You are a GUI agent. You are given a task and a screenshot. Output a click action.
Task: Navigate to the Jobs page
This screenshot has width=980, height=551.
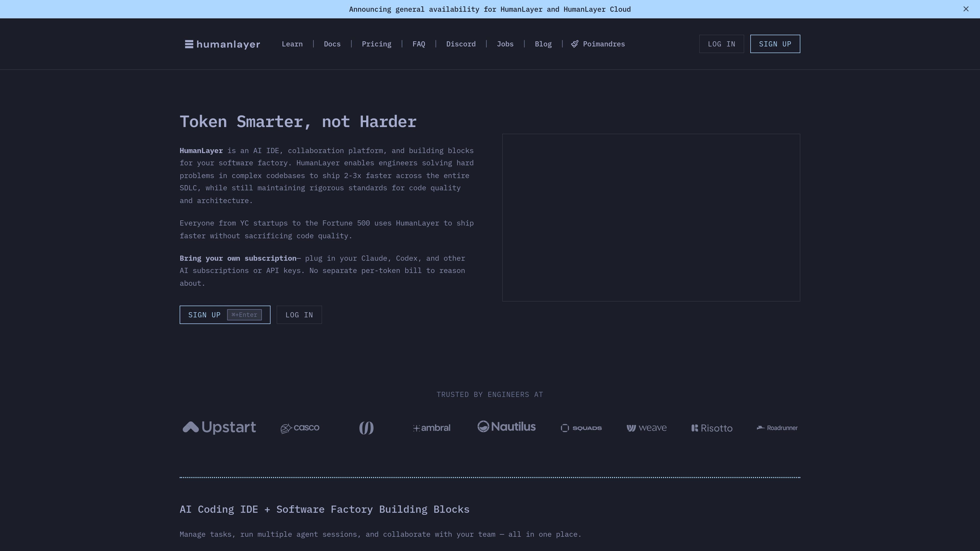tap(505, 44)
